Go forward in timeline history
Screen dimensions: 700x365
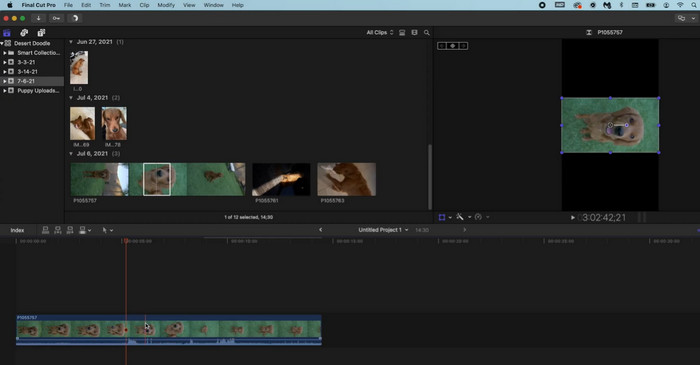pyautogui.click(x=464, y=230)
